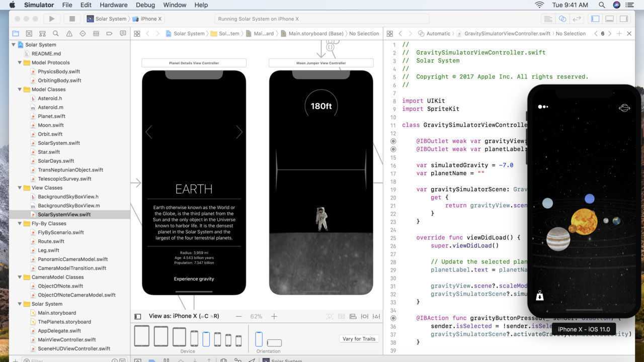Open the File menu
644x362 pixels.
point(67,5)
